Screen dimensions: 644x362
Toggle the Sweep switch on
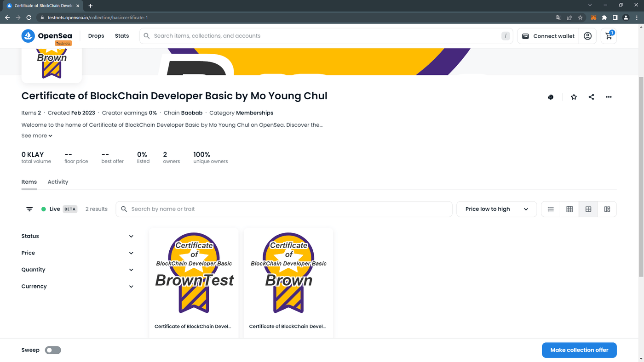point(53,350)
